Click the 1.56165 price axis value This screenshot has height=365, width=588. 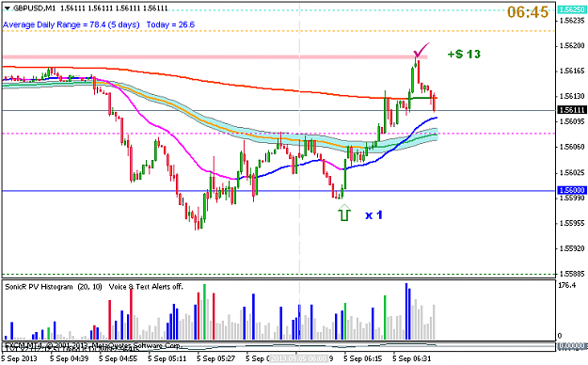click(572, 71)
